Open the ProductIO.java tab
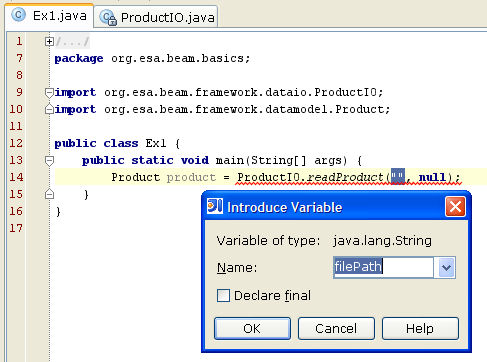487x362 pixels. (156, 17)
